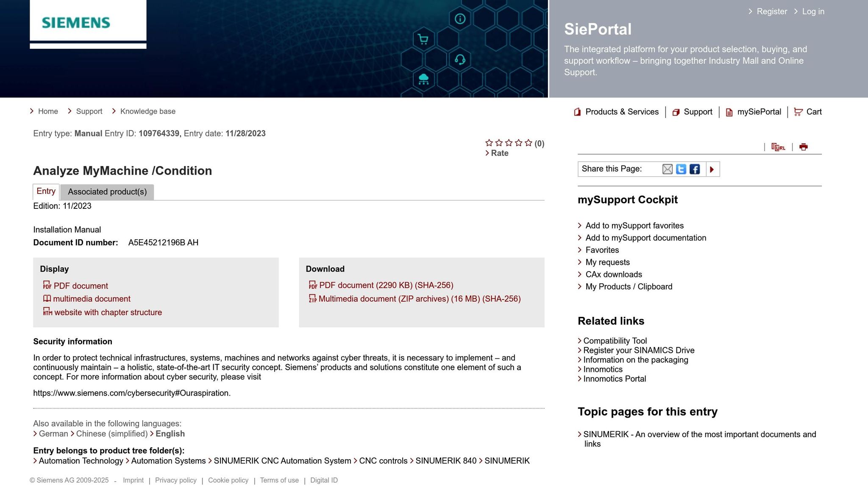Viewport: 868px width, 488px height.
Task: Open Digital ID footer link
Action: (x=324, y=480)
